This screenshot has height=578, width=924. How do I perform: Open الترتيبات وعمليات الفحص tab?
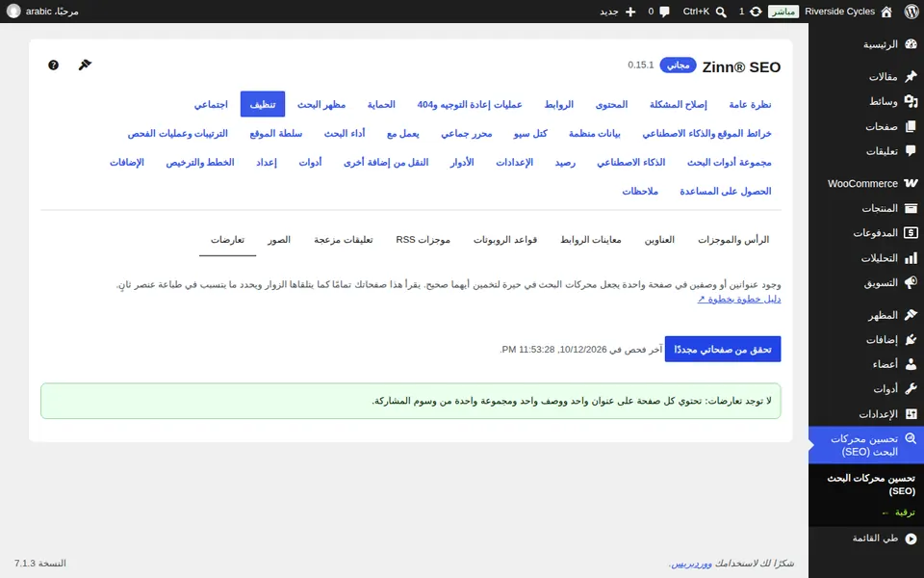[x=177, y=133]
